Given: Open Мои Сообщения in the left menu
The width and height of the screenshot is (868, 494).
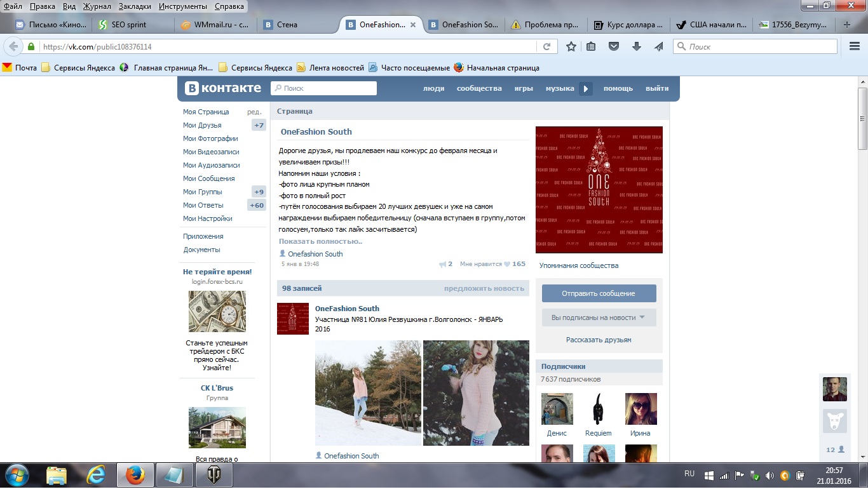Looking at the screenshot, I should pyautogui.click(x=208, y=178).
